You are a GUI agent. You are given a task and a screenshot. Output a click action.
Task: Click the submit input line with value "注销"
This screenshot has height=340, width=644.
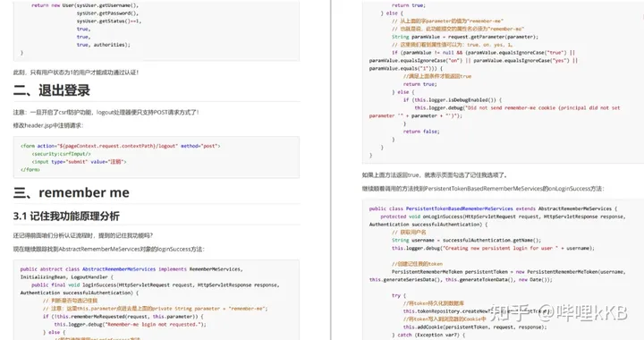click(79, 161)
